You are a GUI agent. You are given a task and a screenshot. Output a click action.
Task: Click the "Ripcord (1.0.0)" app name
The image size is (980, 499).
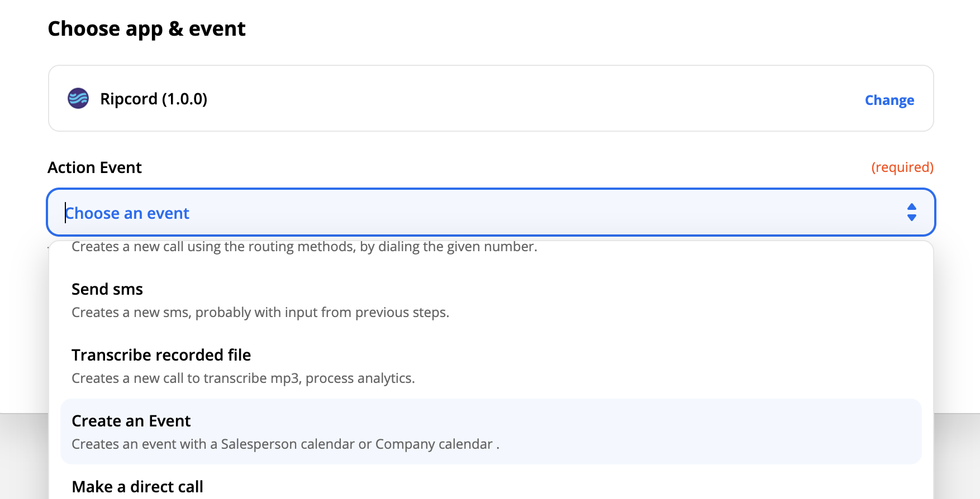[154, 99]
